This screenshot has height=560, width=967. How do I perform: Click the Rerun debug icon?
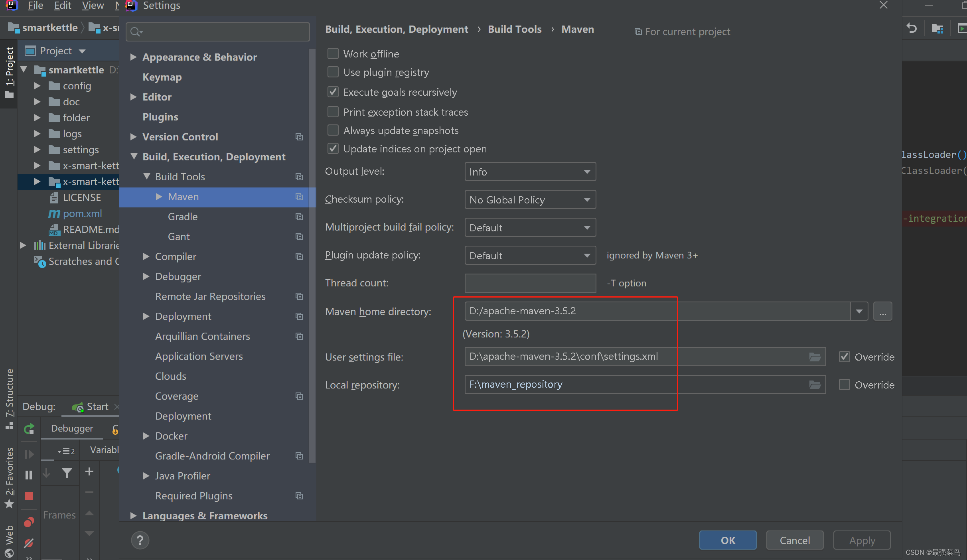click(x=29, y=429)
